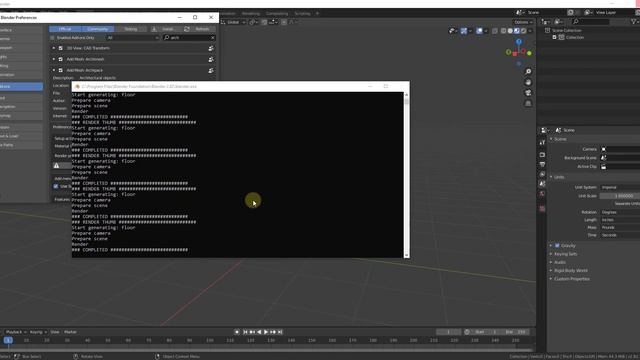Expand the 3D View CAD Transform add-on
The height and width of the screenshot is (360, 640).
click(53, 48)
